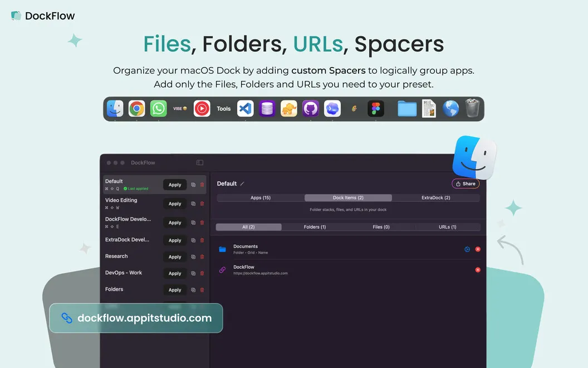
Task: Launch Visual Studio Code from dock
Action: pyautogui.click(x=245, y=109)
